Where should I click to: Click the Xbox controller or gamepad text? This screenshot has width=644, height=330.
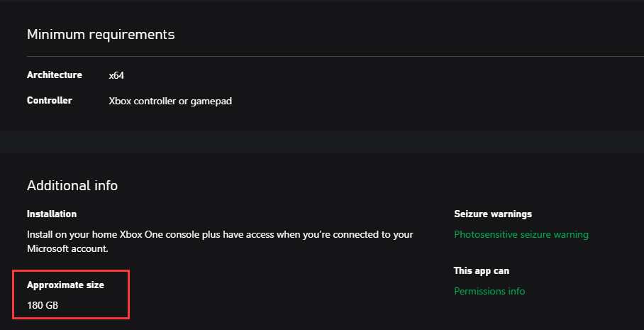170,101
